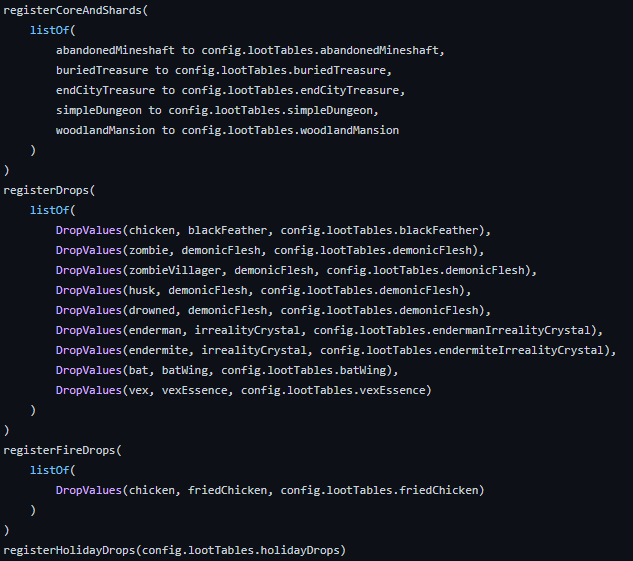
Task: Click the registerCoreAndShards function call
Action: click(x=75, y=10)
